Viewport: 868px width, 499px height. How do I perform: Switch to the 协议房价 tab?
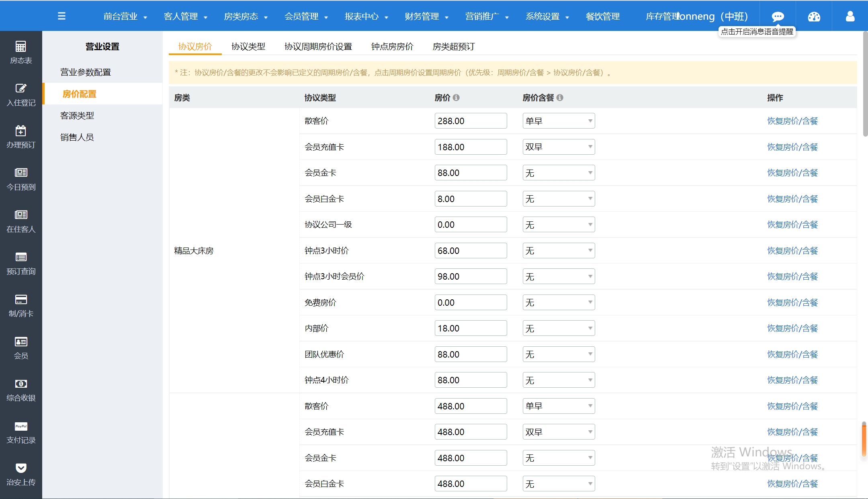[x=195, y=47]
